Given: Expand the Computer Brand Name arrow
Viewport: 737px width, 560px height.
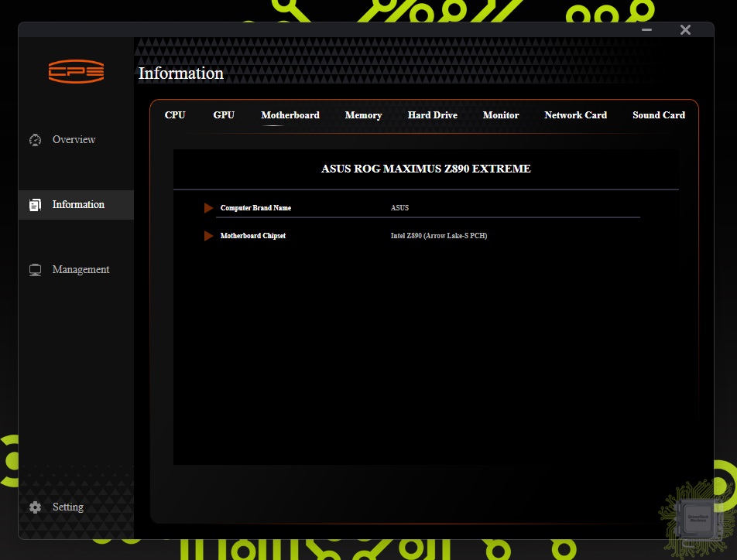Looking at the screenshot, I should click(209, 207).
